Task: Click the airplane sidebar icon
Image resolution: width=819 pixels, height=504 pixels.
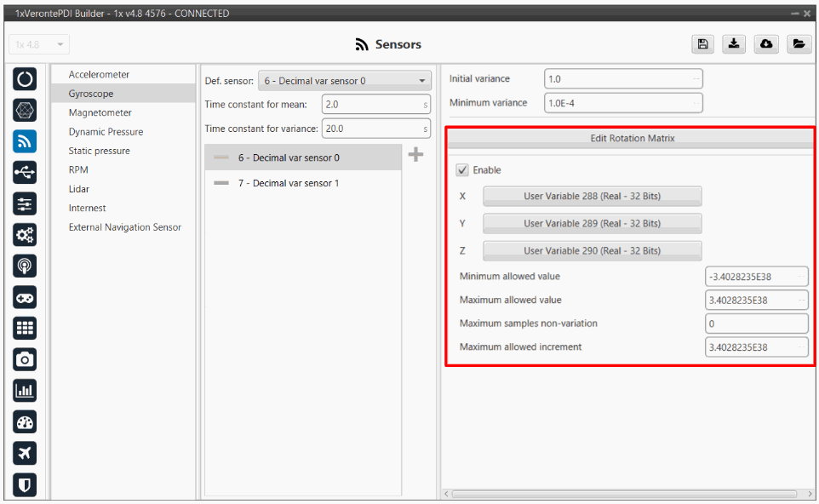Action: click(x=26, y=453)
